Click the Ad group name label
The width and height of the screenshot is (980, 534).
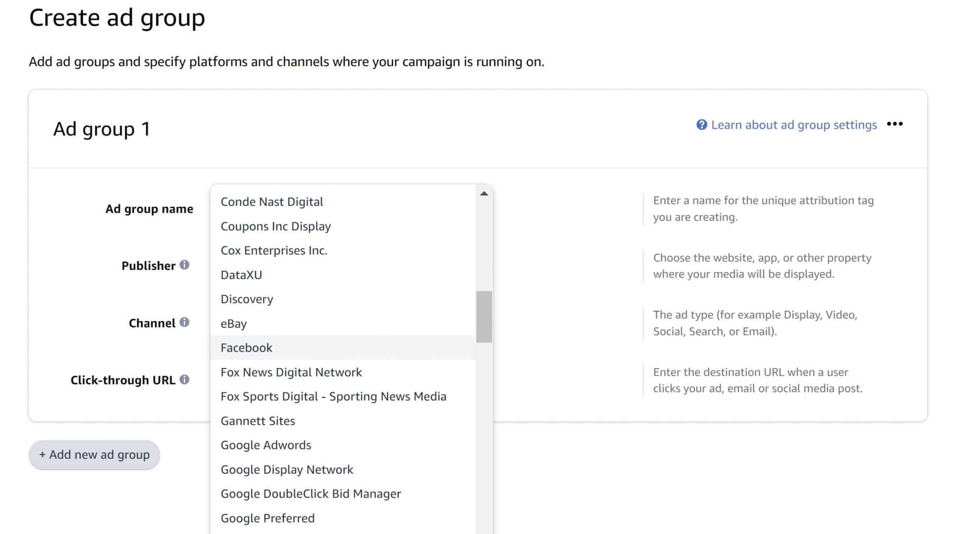(149, 209)
